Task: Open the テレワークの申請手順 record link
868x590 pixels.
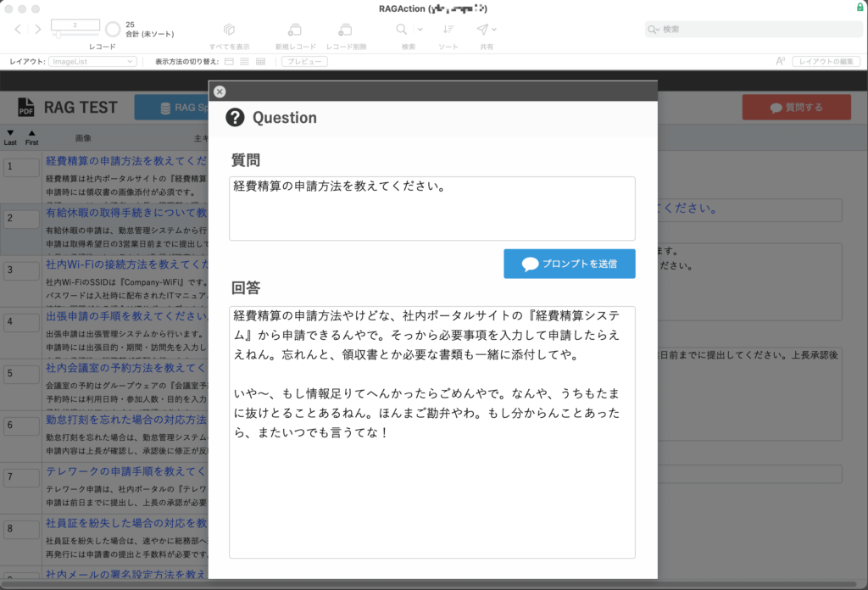Action: (x=127, y=471)
